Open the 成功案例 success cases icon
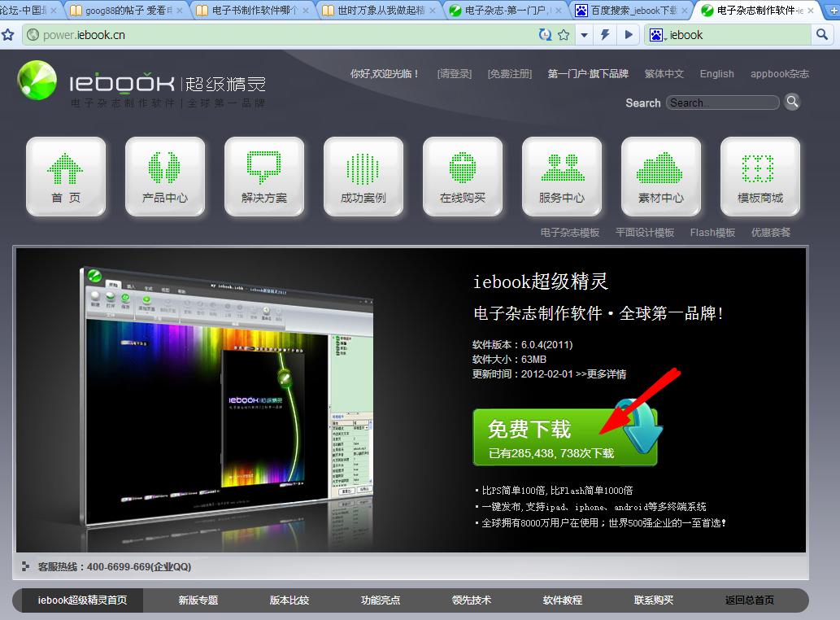Image resolution: width=840 pixels, height=620 pixels. click(x=363, y=177)
